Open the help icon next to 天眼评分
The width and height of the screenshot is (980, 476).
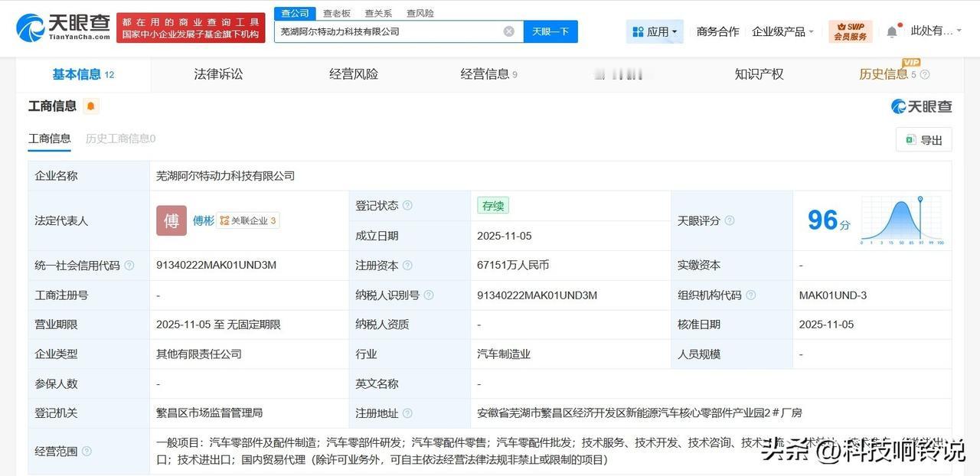pos(728,220)
